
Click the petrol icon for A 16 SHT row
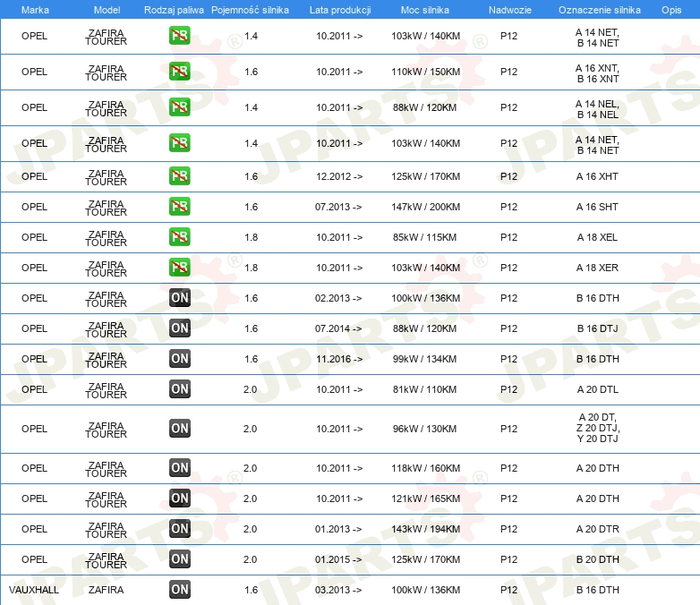tap(179, 206)
